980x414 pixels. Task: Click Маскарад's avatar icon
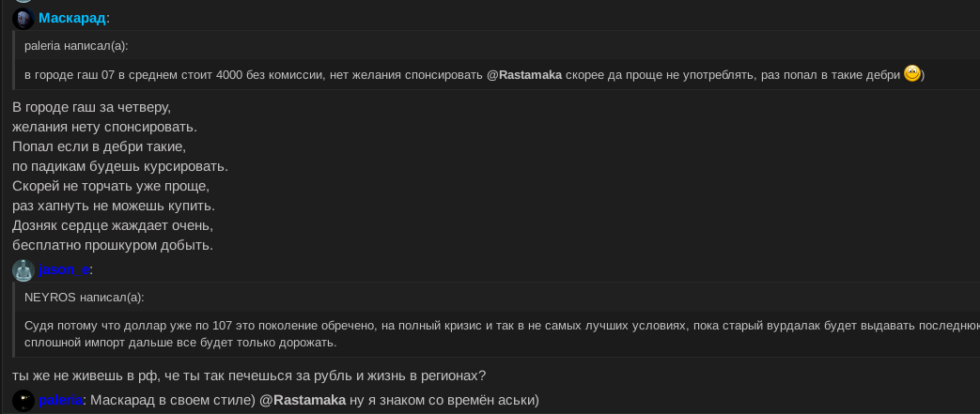coord(23,19)
